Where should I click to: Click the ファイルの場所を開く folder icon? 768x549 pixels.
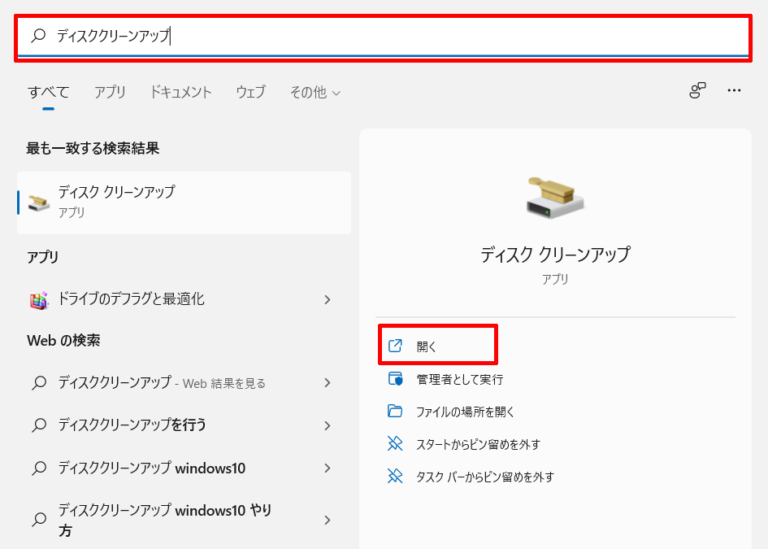395,411
